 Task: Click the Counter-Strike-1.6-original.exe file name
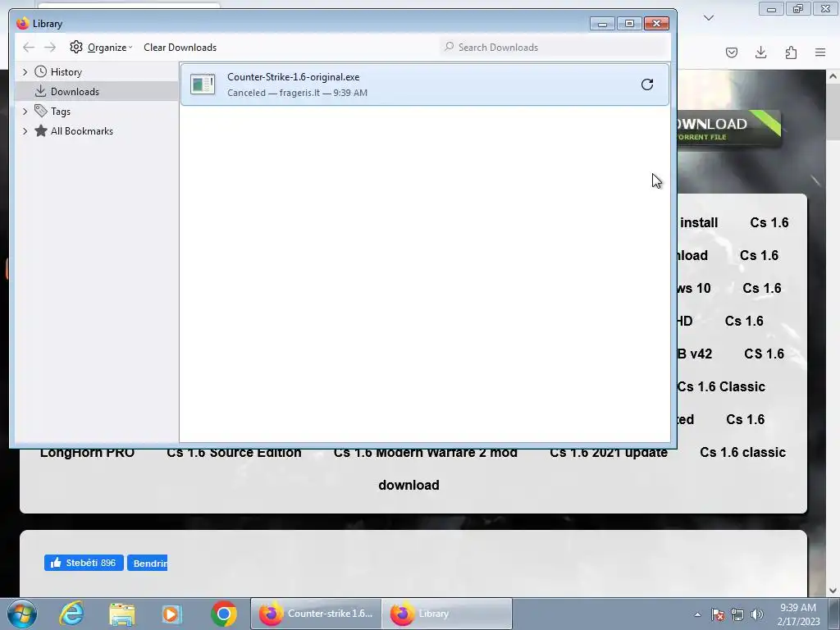[293, 77]
